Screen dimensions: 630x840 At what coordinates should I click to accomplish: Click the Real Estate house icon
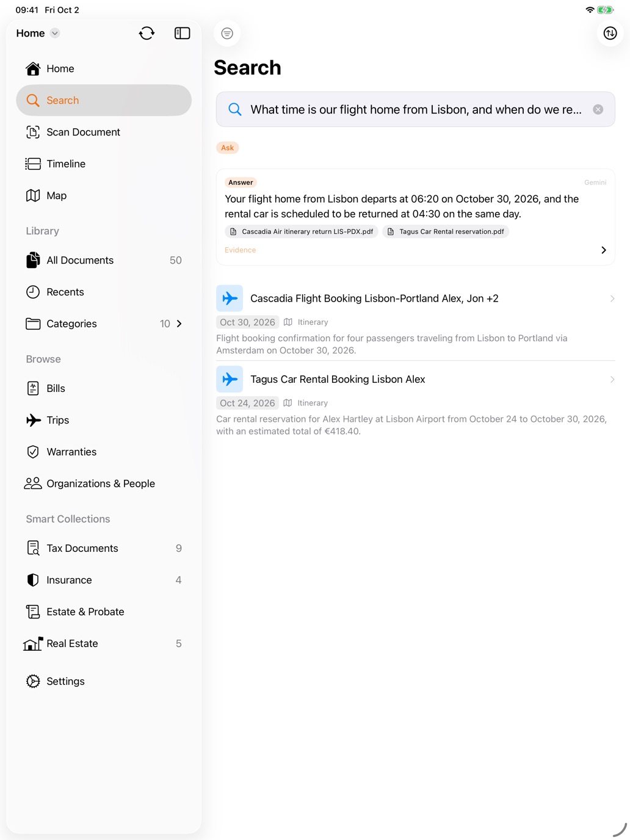(33, 643)
